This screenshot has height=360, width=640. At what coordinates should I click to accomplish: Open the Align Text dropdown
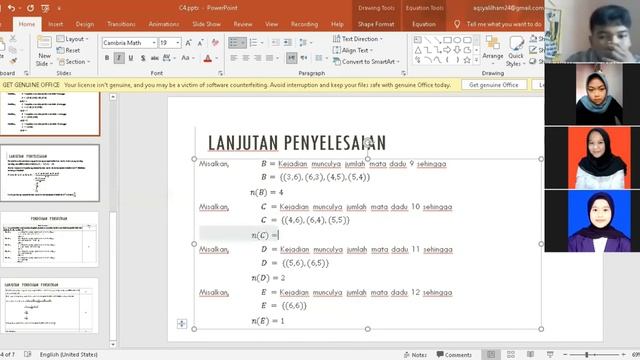(353, 50)
